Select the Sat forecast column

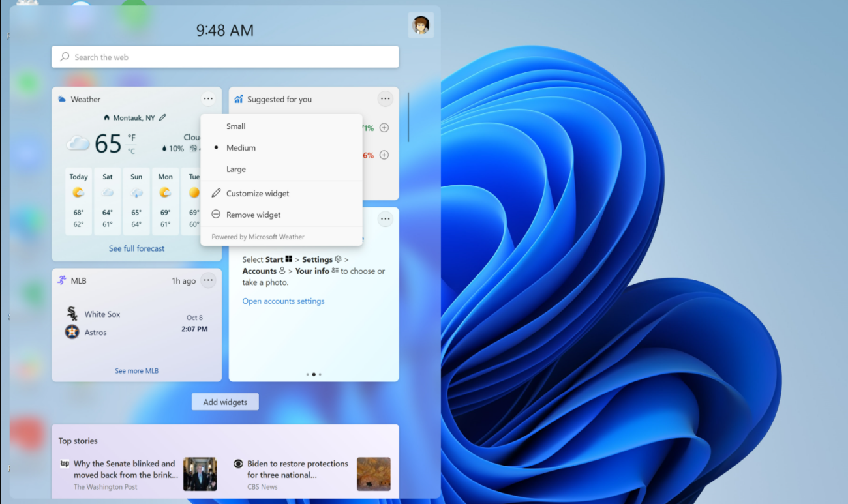tap(108, 201)
